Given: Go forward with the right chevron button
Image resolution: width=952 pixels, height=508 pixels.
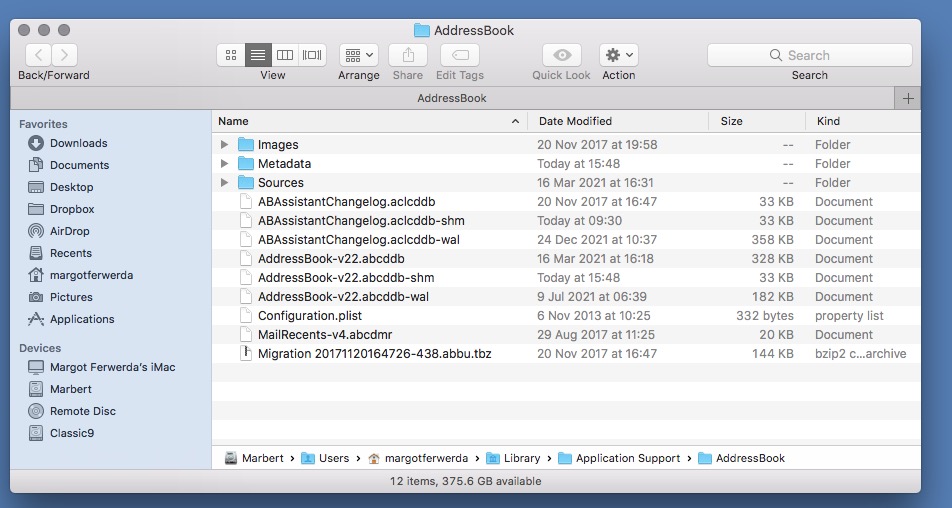Looking at the screenshot, I should pyautogui.click(x=64, y=55).
